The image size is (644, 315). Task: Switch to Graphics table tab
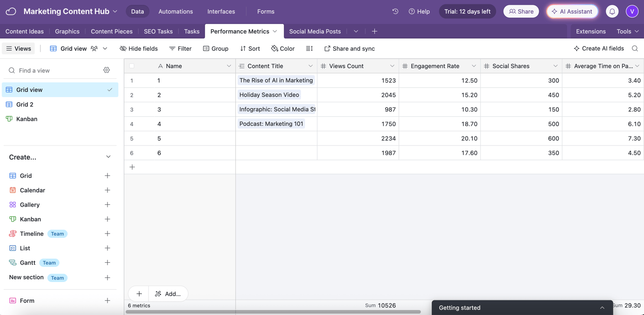coord(67,31)
